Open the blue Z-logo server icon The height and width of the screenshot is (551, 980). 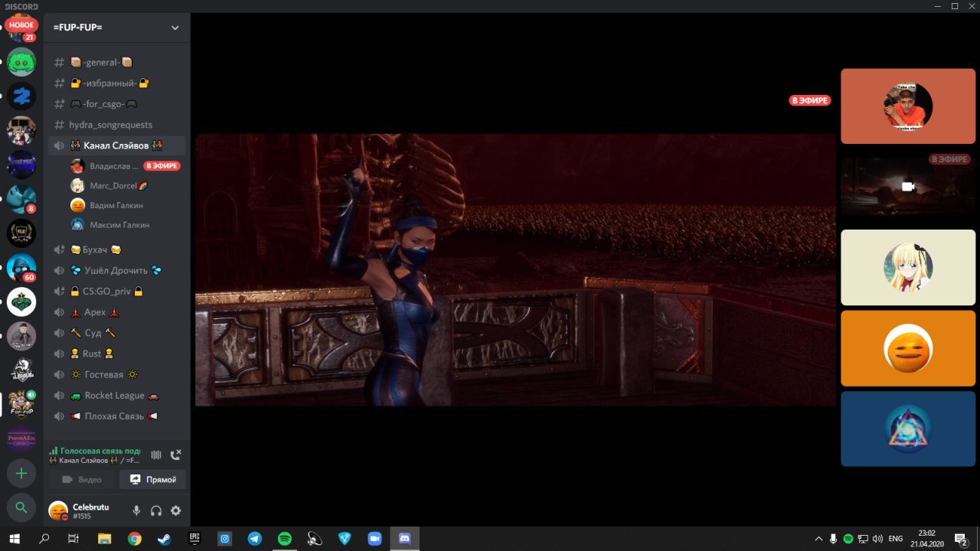pos(21,96)
